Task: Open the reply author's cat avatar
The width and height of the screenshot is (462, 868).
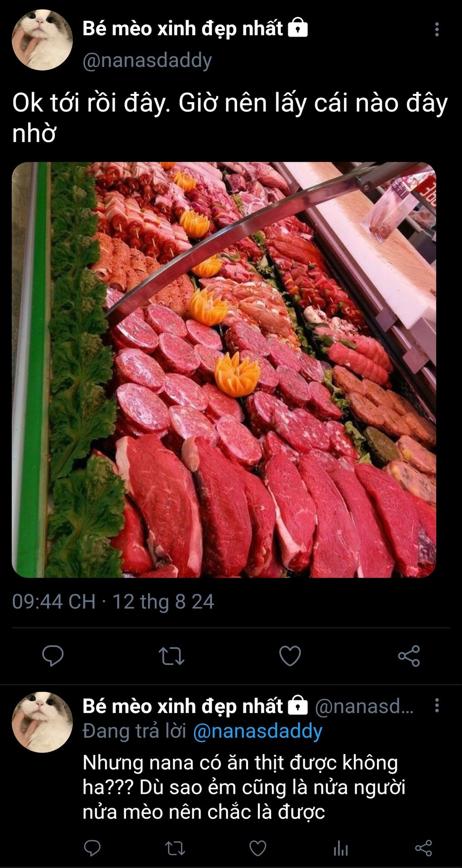Action: tap(42, 722)
